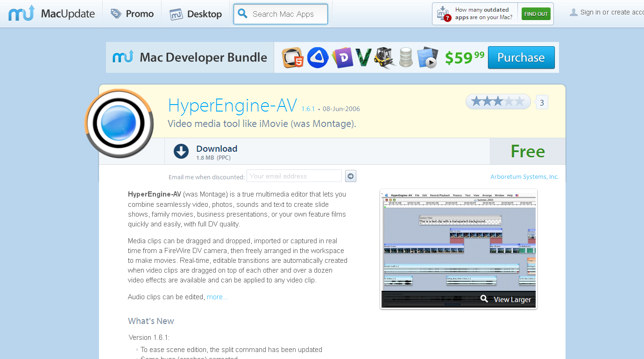Click the green V app icon in bundle
The width and height of the screenshot is (644, 359).
363,58
